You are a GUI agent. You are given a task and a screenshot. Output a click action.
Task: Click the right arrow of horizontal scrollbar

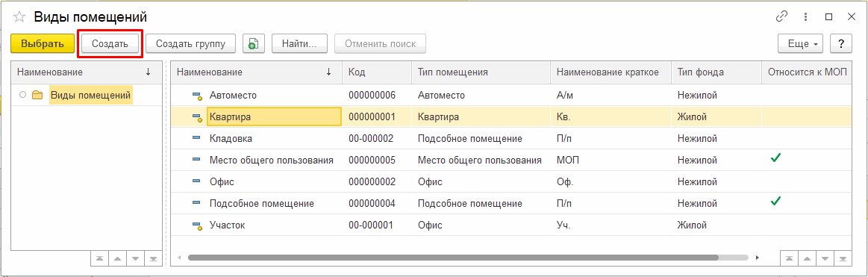tap(758, 258)
